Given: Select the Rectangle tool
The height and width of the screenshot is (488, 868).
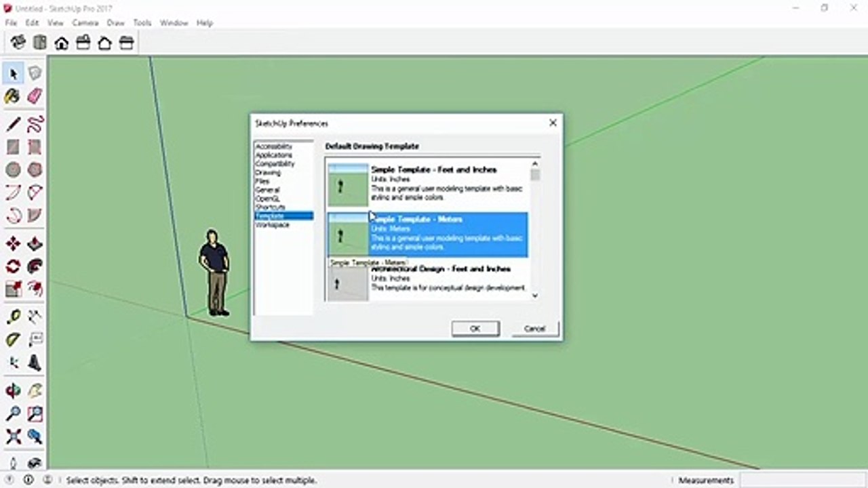Looking at the screenshot, I should click(13, 147).
